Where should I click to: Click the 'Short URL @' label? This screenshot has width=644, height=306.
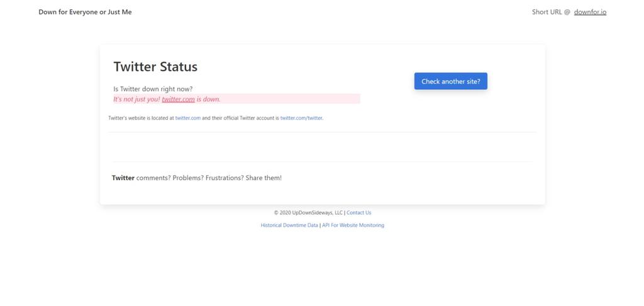551,12
